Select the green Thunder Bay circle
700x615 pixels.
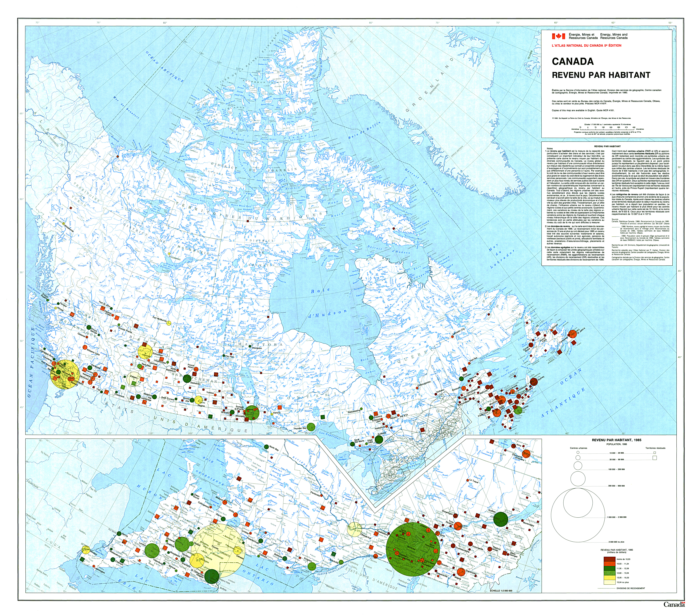pos(311,427)
